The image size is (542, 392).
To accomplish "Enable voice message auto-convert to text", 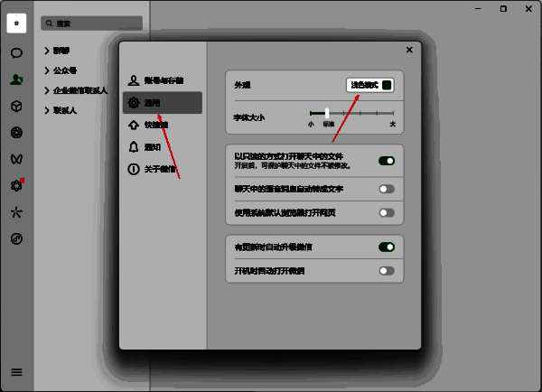I will point(387,189).
